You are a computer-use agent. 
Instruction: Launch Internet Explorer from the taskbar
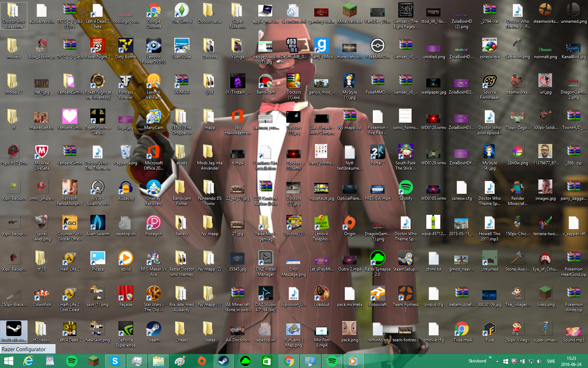click(28, 361)
